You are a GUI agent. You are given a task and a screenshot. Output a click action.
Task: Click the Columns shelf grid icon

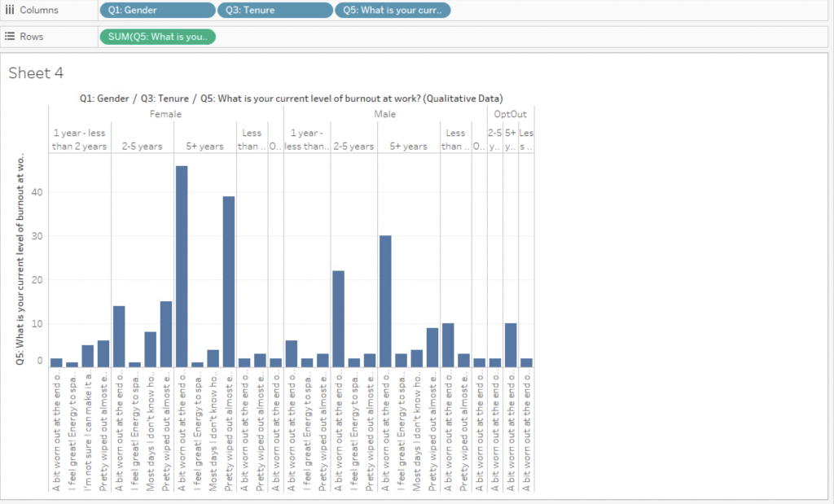coord(12,11)
